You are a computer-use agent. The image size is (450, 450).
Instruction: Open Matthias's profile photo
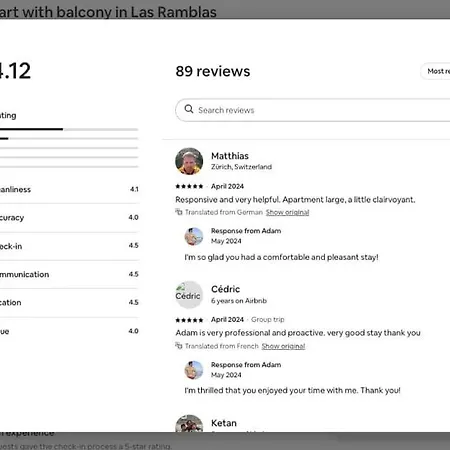click(x=189, y=161)
